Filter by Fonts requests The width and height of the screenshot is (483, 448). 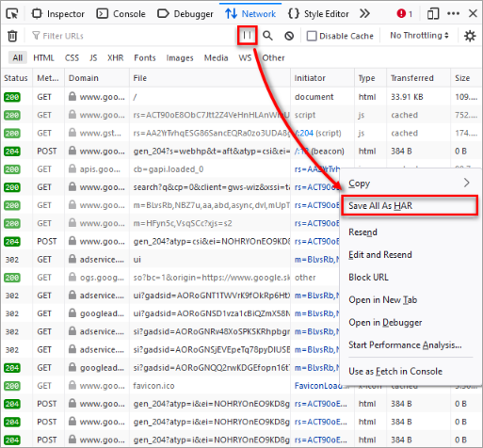click(145, 57)
